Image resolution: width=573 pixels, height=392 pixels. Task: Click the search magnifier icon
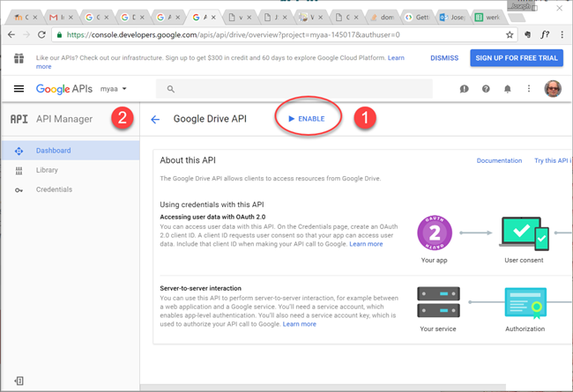(x=171, y=89)
